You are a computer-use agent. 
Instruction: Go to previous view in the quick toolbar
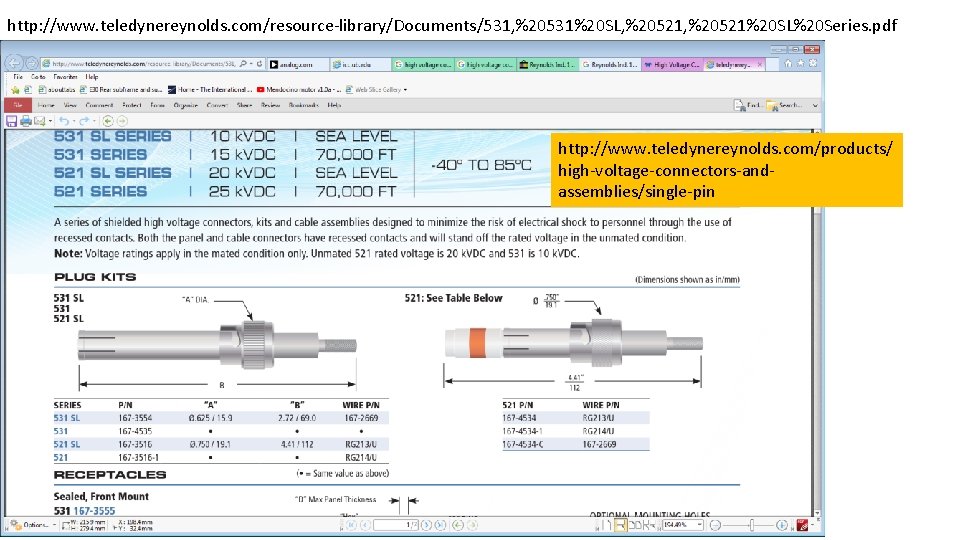108,121
